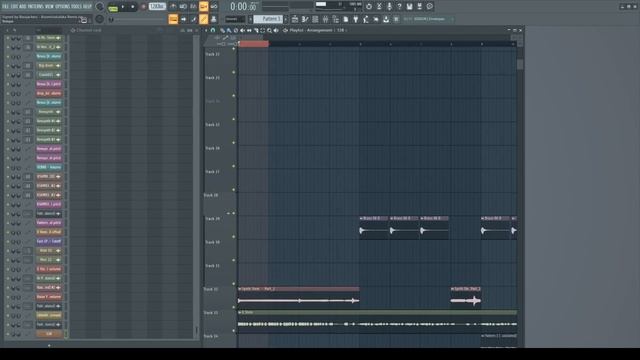Image resolution: width=640 pixels, height=360 pixels.
Task: Select the Slip tool in Playlist toolbar
Action: point(249,30)
